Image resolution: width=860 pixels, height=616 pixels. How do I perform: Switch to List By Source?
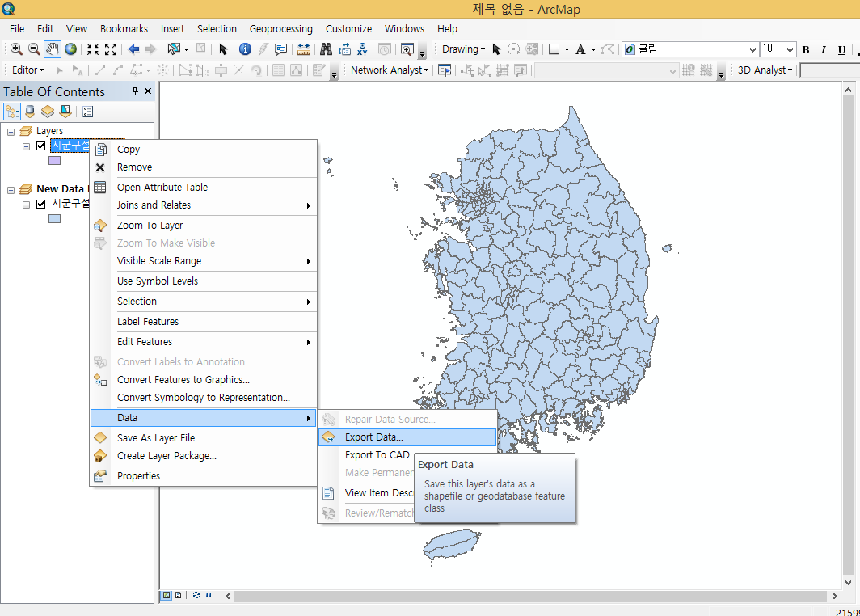coord(30,112)
